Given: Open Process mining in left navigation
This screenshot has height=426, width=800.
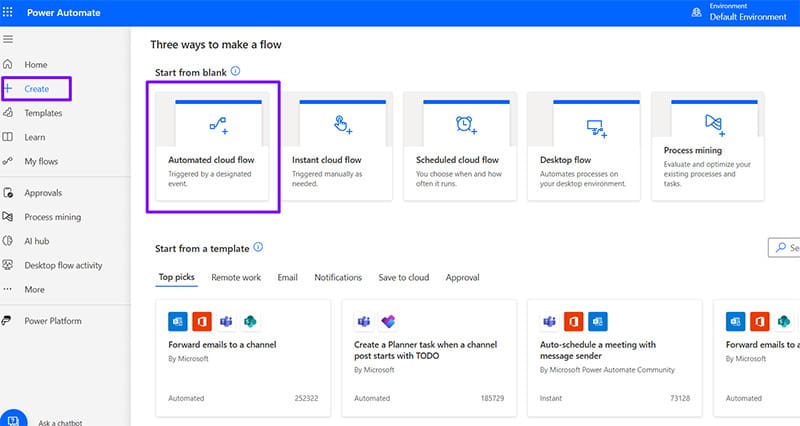Looking at the screenshot, I should click(52, 217).
